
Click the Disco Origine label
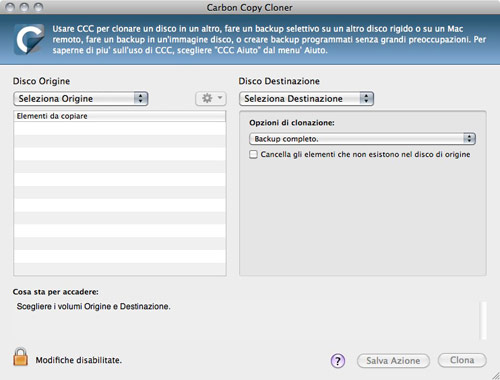41,81
